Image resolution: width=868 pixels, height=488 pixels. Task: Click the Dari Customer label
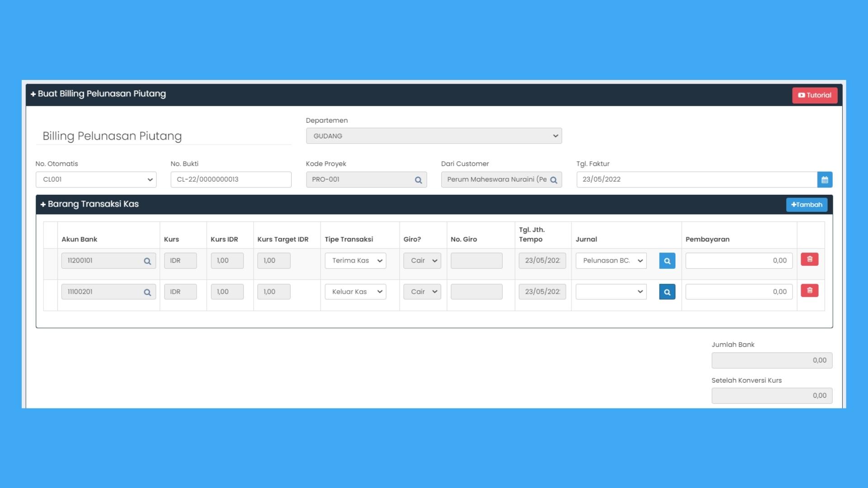pyautogui.click(x=465, y=164)
